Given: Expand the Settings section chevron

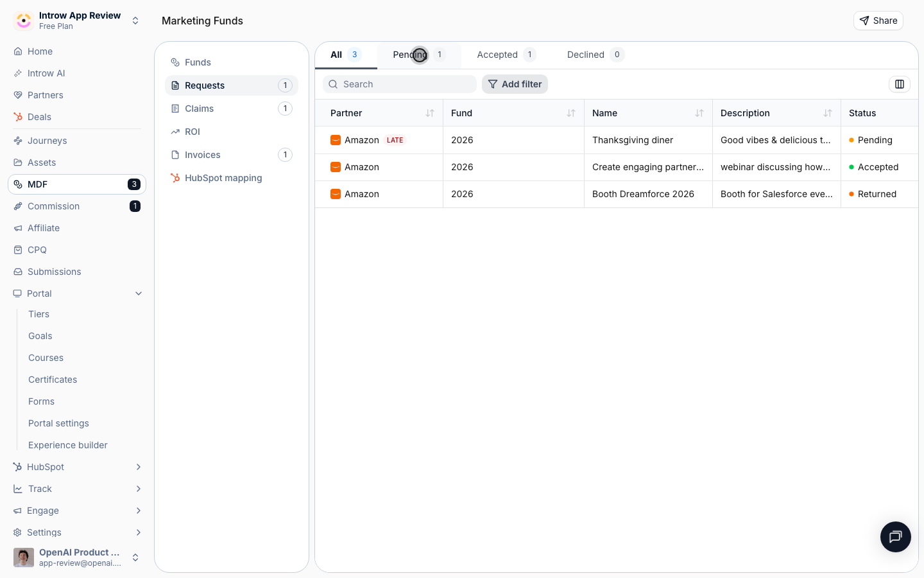Looking at the screenshot, I should point(139,532).
